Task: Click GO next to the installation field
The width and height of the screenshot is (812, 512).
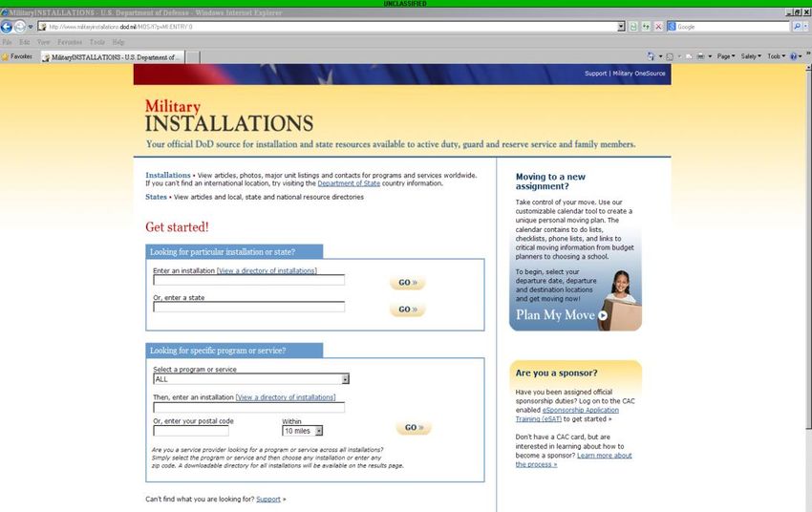Action: 408,283
